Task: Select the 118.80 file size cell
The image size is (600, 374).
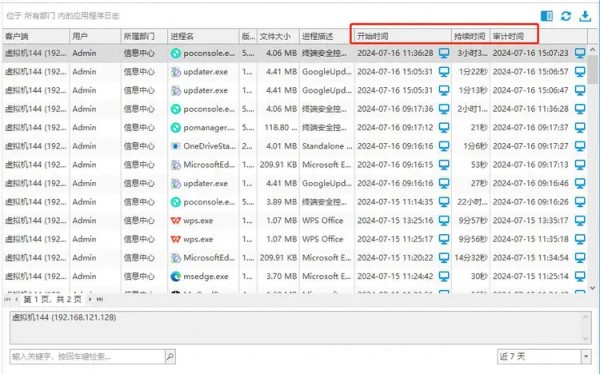Action: pos(278,127)
